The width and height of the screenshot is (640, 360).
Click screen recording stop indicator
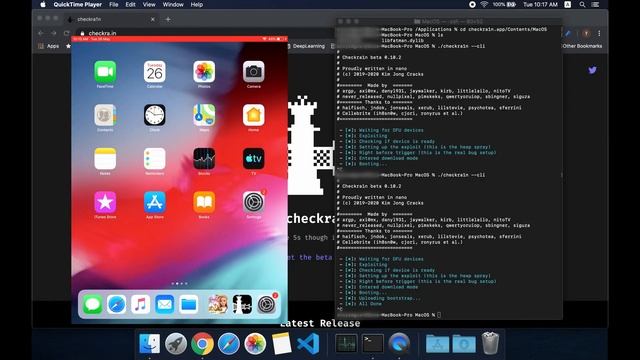(x=472, y=4)
